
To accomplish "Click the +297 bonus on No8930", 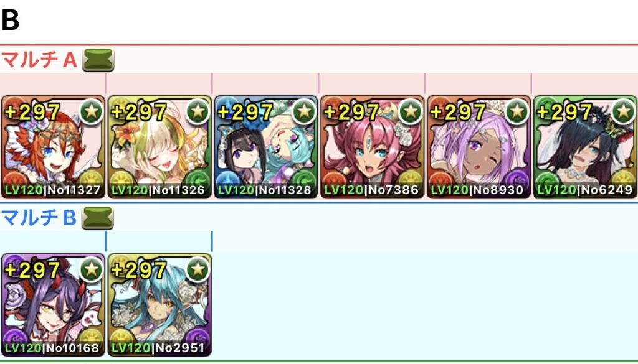I will (x=458, y=113).
